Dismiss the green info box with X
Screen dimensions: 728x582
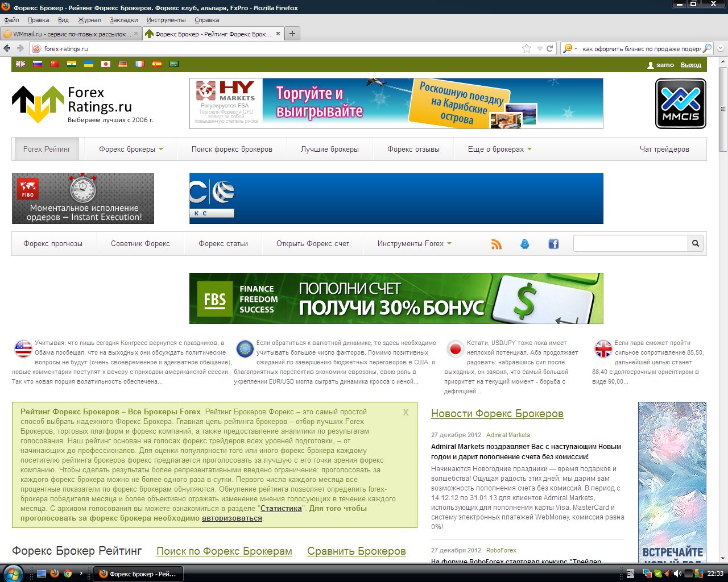(406, 413)
